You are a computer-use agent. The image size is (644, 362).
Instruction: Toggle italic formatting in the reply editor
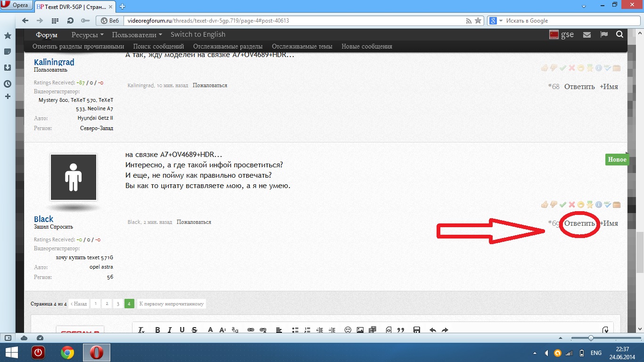[x=170, y=330]
